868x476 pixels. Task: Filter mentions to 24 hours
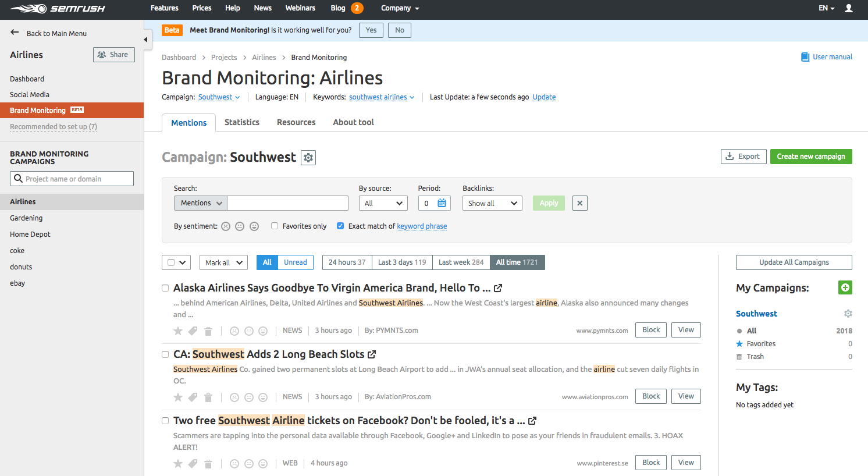click(347, 262)
